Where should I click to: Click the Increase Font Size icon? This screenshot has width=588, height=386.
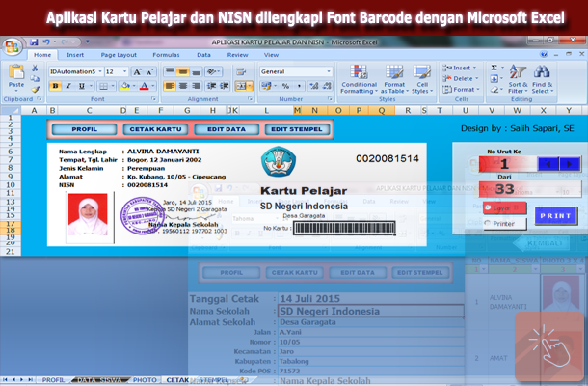click(x=137, y=71)
